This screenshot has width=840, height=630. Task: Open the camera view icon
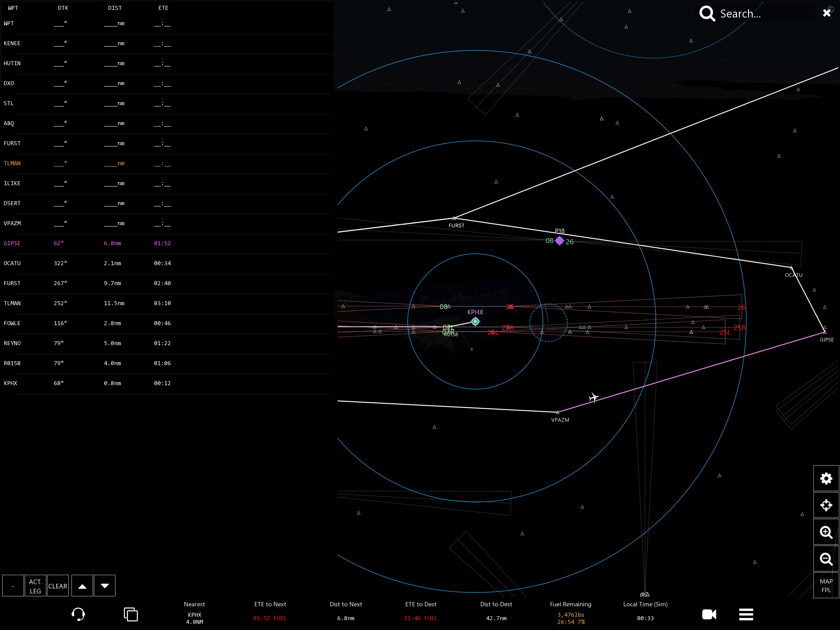point(709,614)
